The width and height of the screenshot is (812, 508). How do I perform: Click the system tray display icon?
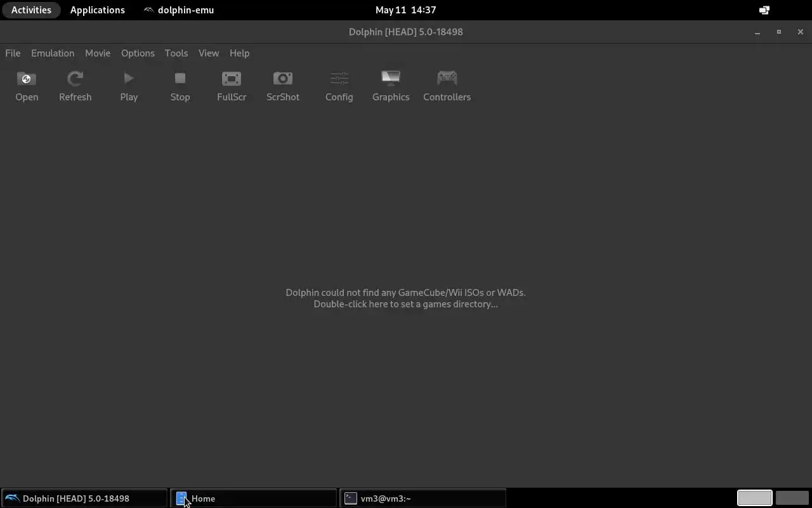point(764,10)
